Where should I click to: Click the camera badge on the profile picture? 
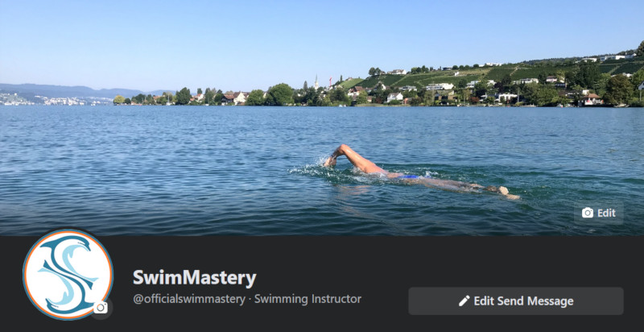point(101,307)
